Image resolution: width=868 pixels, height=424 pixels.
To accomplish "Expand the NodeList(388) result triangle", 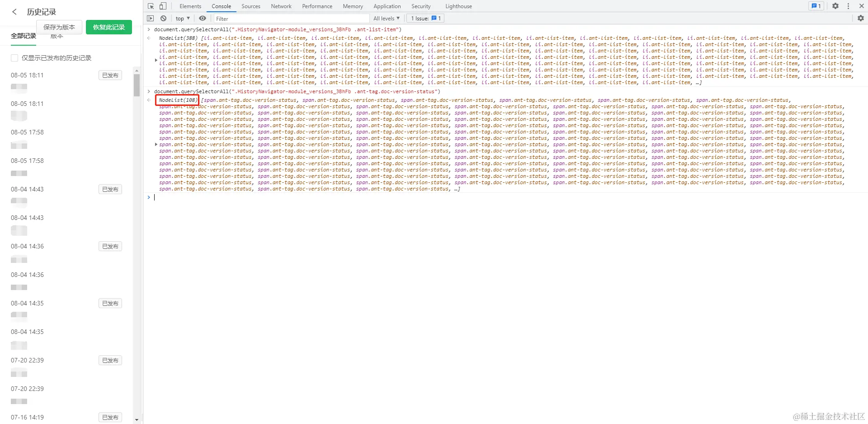I will pyautogui.click(x=156, y=60).
